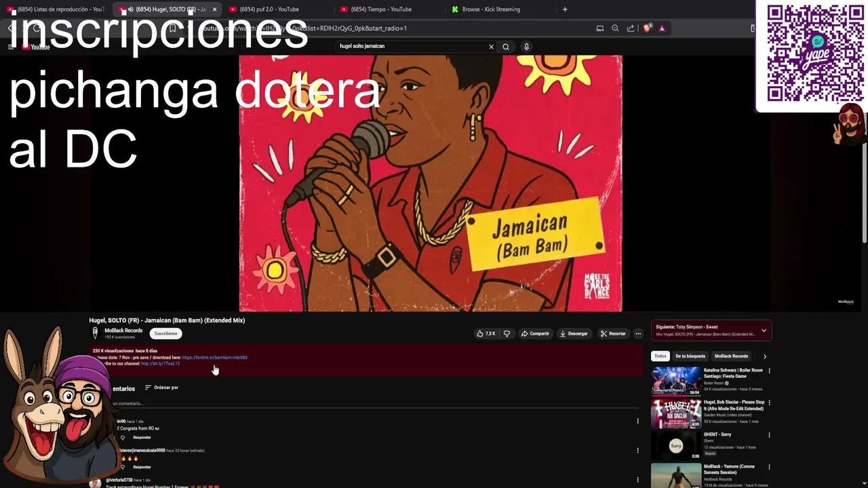Open options menu for the 'Congrats from RO' comment

tap(637, 421)
